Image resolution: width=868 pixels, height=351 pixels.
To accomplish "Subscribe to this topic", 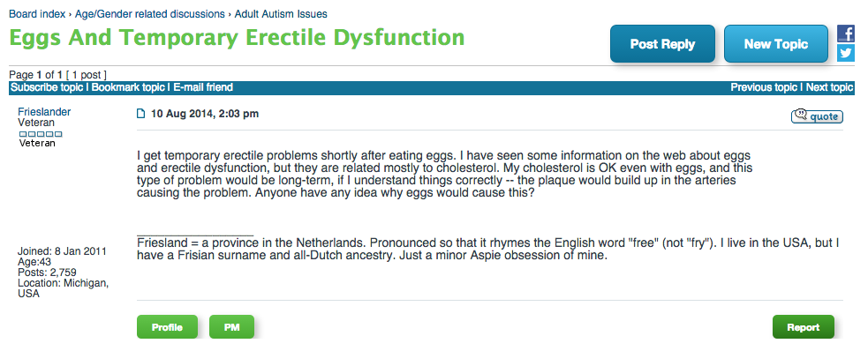I will coord(47,87).
